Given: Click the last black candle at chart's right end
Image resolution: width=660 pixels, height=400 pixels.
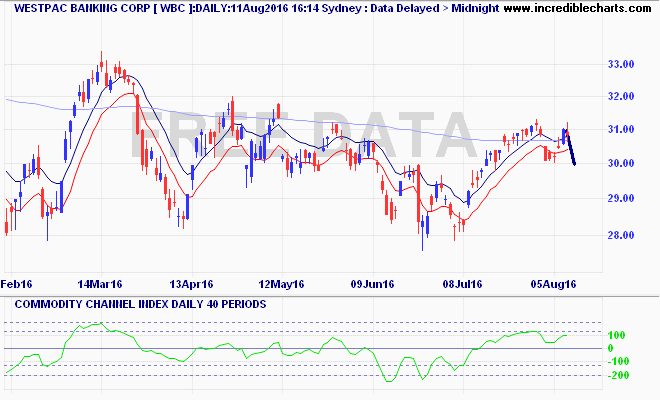Looking at the screenshot, I should point(572,154).
